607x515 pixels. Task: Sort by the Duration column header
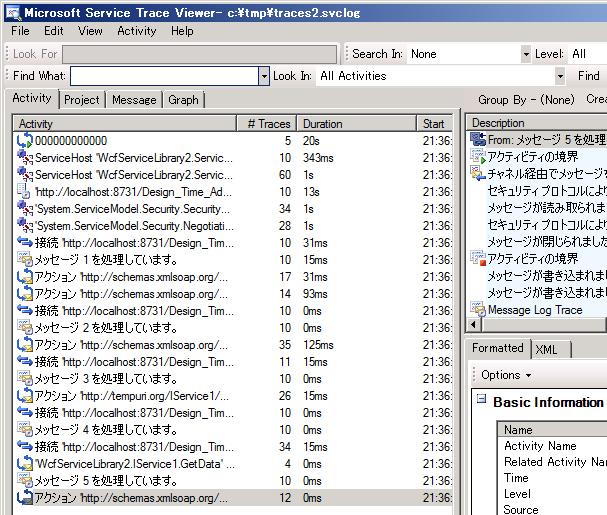pyautogui.click(x=357, y=124)
